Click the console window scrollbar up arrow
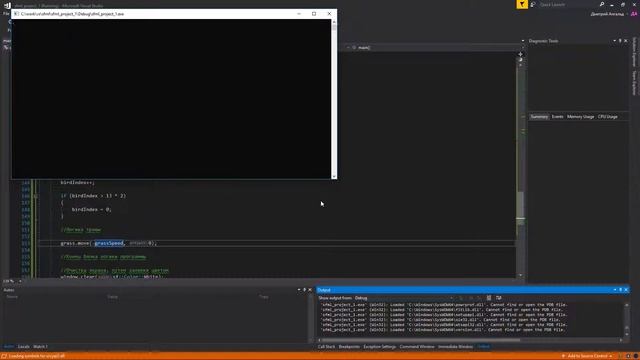Screen dimensions: 640x360 (334, 22)
